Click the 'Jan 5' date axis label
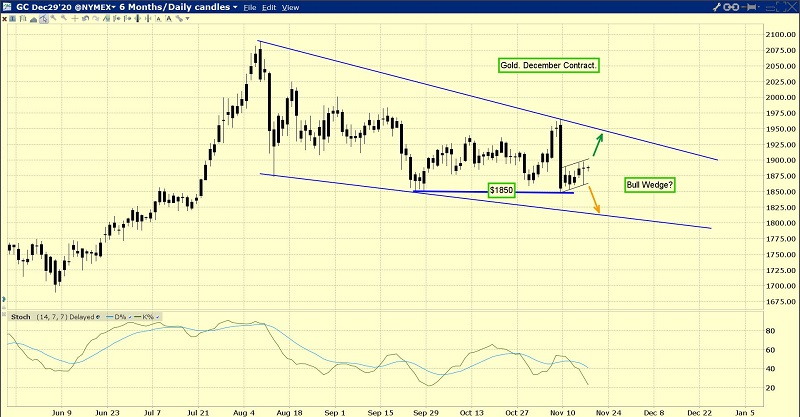 coord(745,412)
